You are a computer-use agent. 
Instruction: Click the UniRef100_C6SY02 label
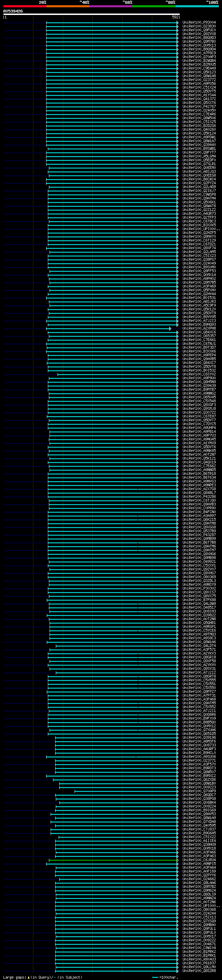point(199,374)
